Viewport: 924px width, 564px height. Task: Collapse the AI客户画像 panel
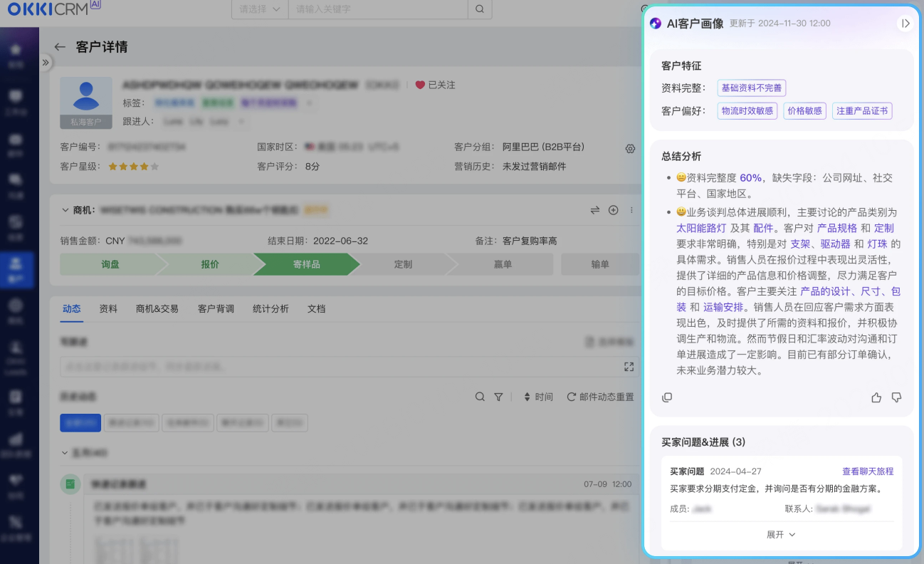(905, 23)
